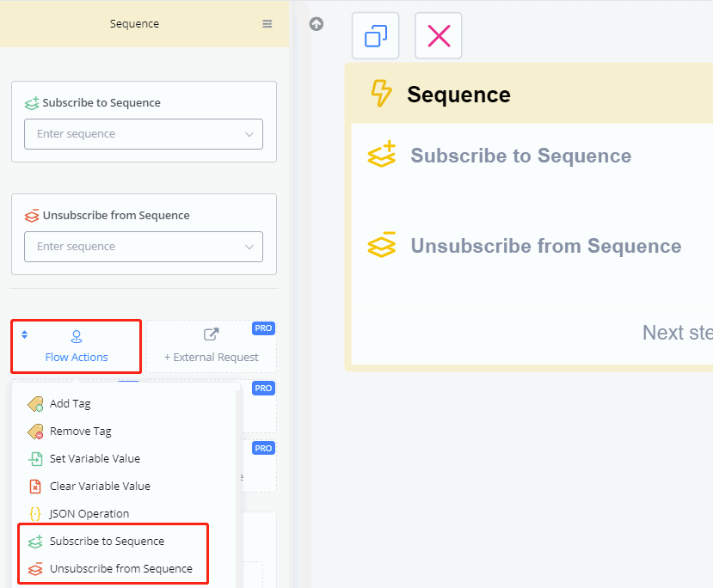Open the Sequence panel hamburger menu
This screenshot has height=588, width=713.
(x=267, y=24)
